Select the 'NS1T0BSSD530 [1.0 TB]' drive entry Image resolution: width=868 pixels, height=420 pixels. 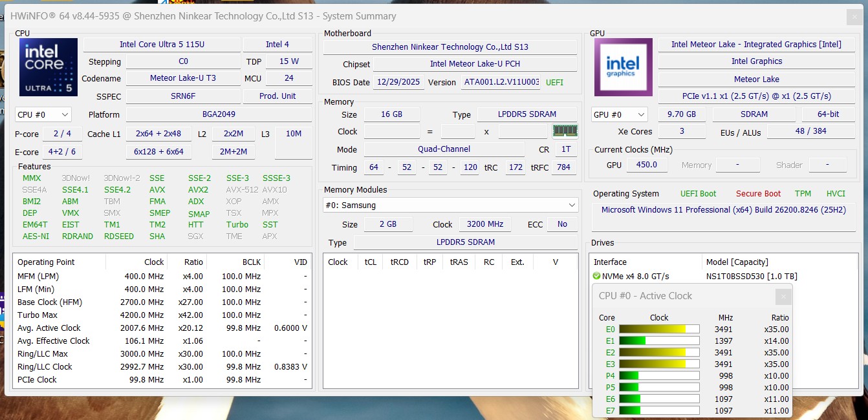point(752,277)
